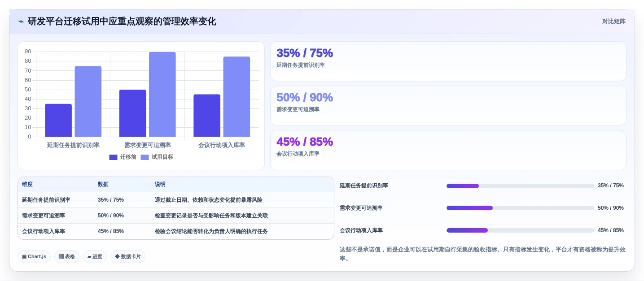
Task: Toggle the 迁移前 legend item
Action: click(x=123, y=157)
